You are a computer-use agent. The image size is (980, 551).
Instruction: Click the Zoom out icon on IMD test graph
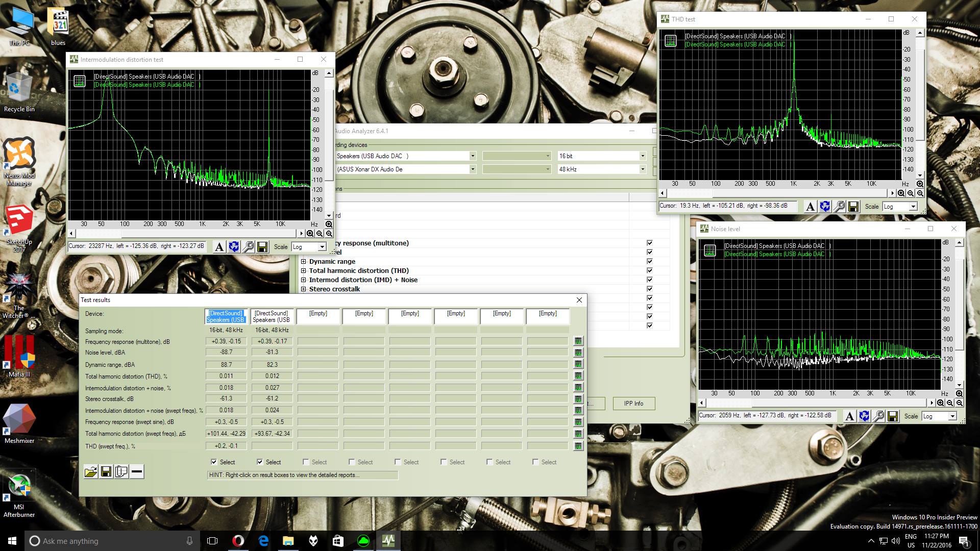point(317,234)
